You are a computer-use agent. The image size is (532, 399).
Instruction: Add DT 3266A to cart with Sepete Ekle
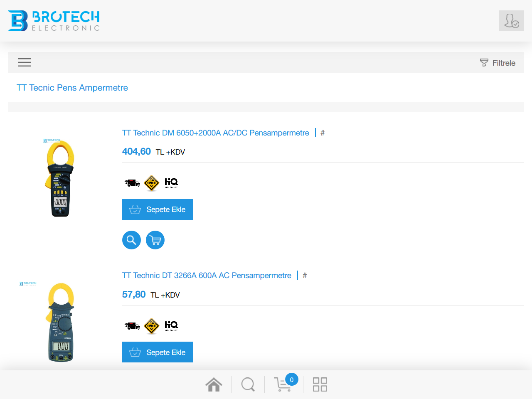click(x=158, y=352)
